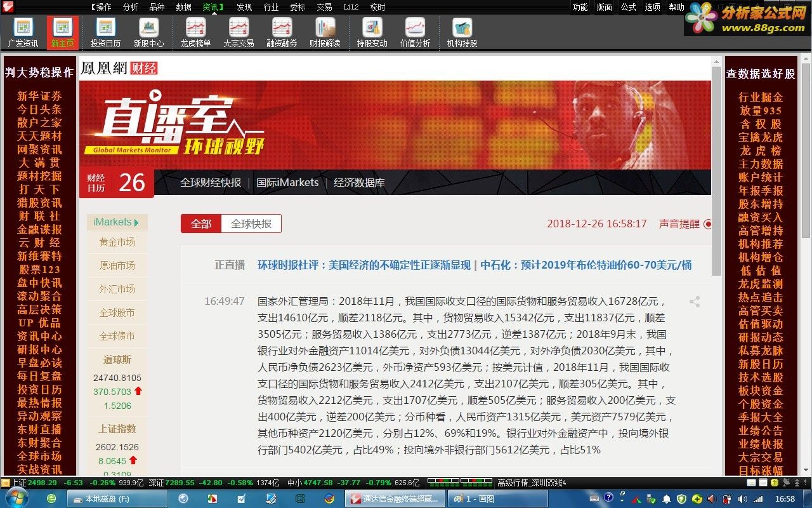Select the 全部 filter tab
This screenshot has width=812, height=508.
[x=201, y=224]
